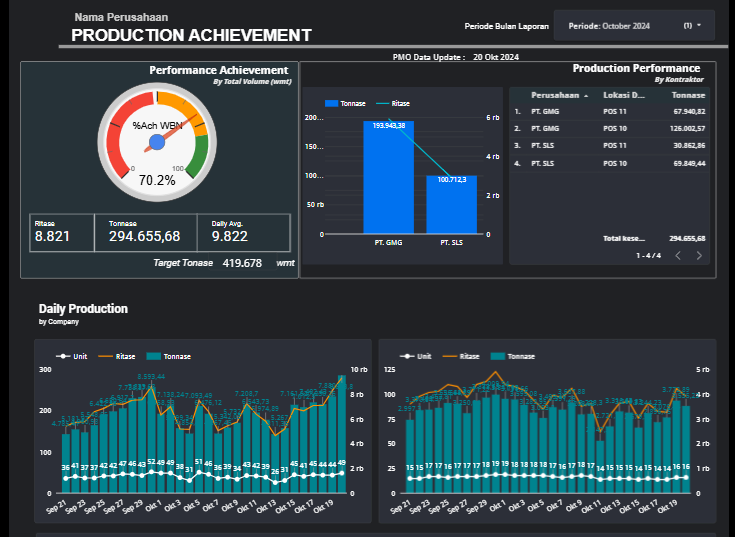The height and width of the screenshot is (537, 735).
Task: Click the gauge needle center dot
Action: coord(156,143)
